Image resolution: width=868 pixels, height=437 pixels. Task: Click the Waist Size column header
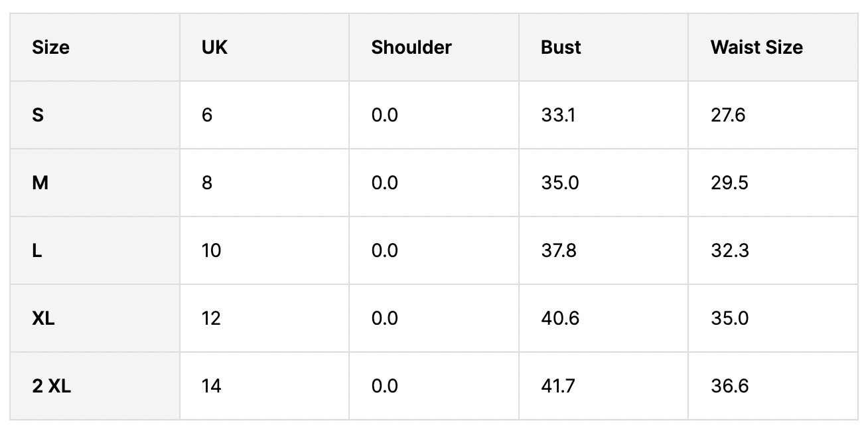(x=757, y=48)
